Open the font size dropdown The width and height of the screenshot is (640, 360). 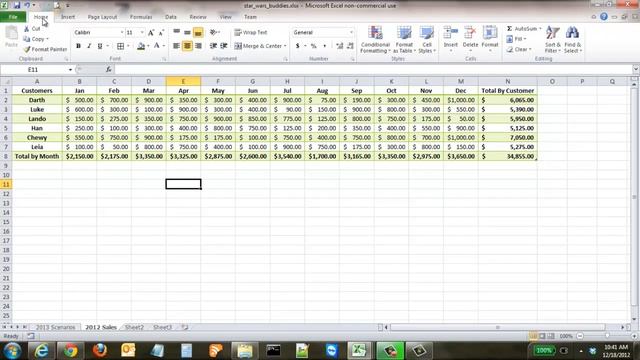142,32
